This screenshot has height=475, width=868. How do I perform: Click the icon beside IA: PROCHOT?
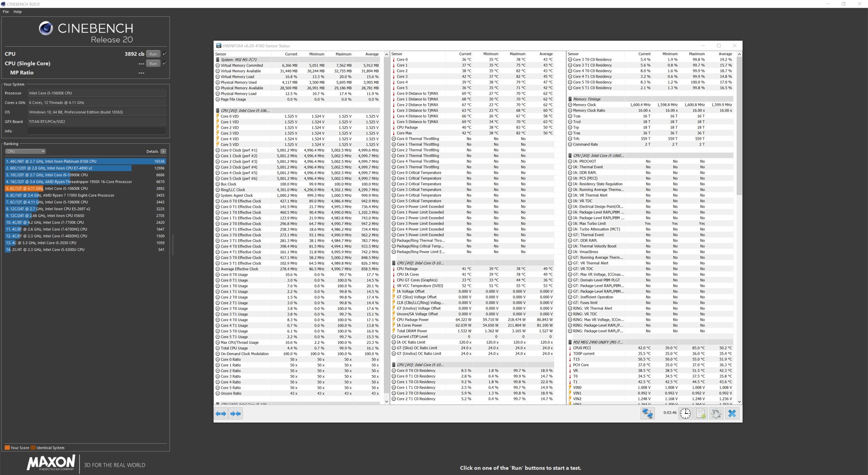pyautogui.click(x=570, y=161)
